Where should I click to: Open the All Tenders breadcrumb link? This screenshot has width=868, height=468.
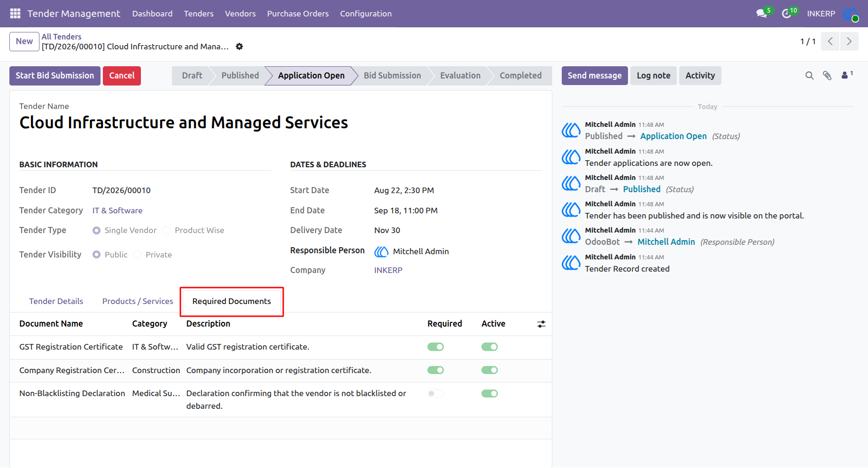[x=62, y=37]
